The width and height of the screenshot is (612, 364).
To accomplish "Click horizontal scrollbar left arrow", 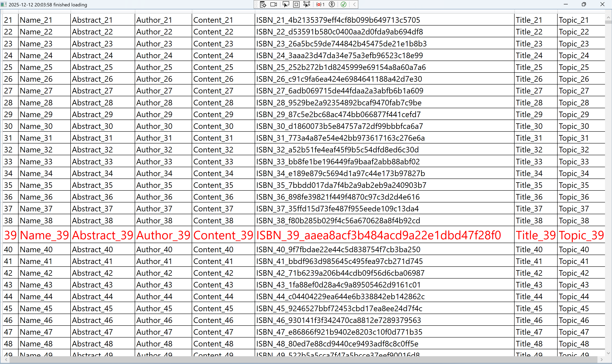I will (x=6, y=360).
